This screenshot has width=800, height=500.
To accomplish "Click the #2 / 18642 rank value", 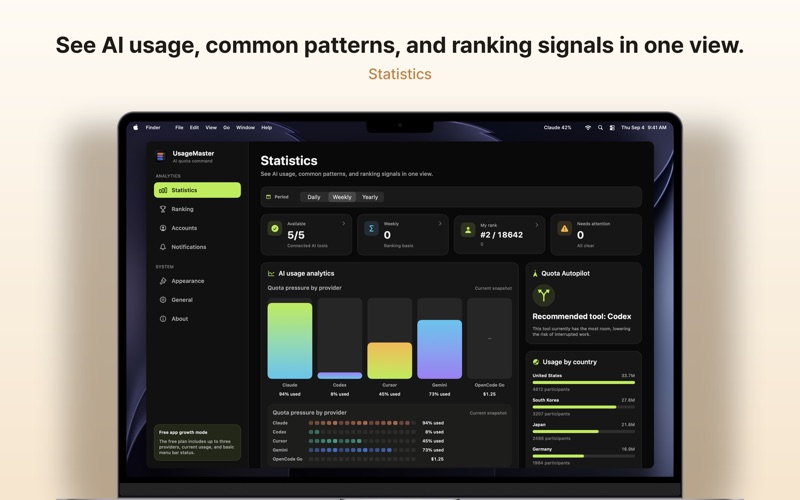I will point(502,235).
